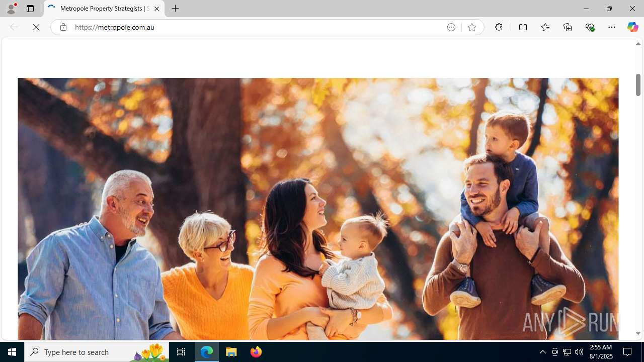Click the vertical scrollbar thumb
Image resolution: width=644 pixels, height=362 pixels.
[638, 84]
